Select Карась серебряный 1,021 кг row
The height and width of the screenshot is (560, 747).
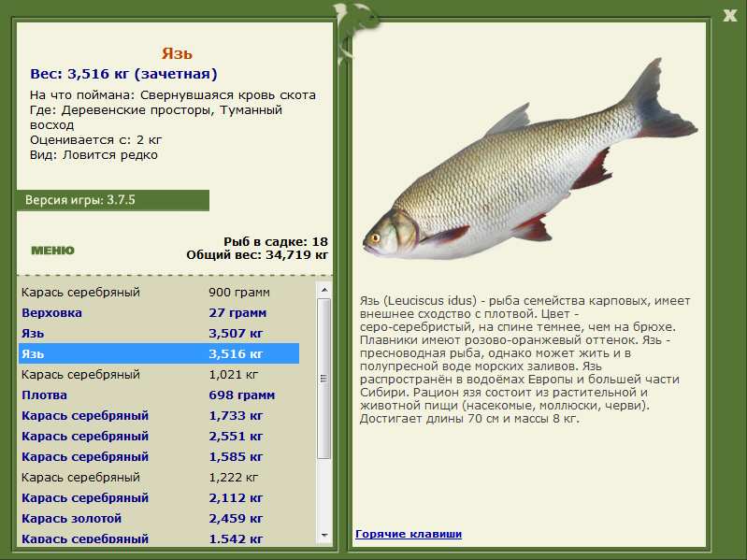point(159,374)
